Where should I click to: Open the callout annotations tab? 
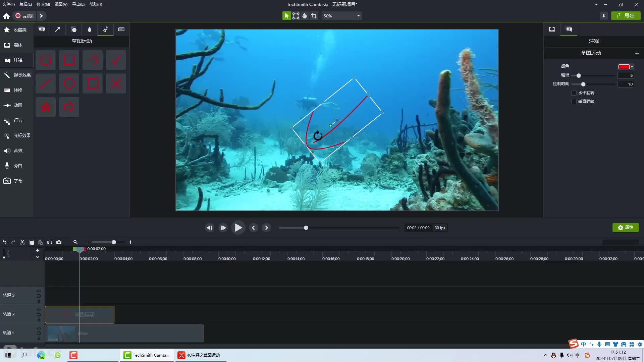(42, 29)
